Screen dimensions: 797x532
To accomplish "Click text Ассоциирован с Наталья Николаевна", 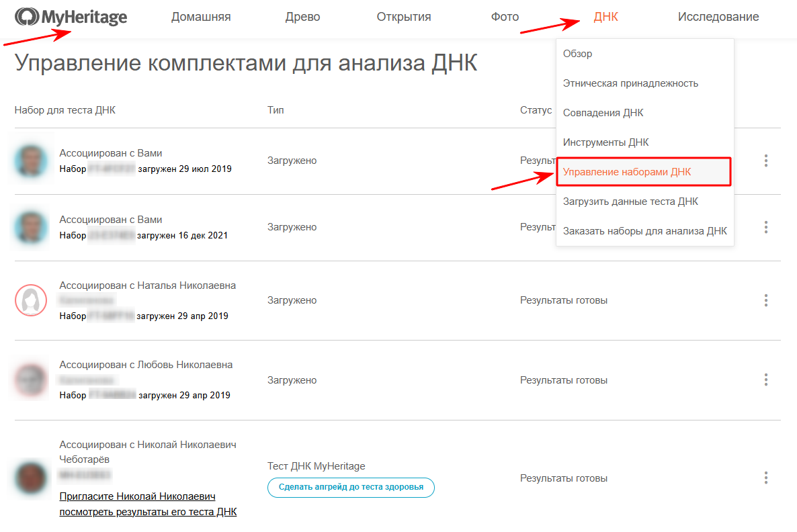I will click(147, 285).
